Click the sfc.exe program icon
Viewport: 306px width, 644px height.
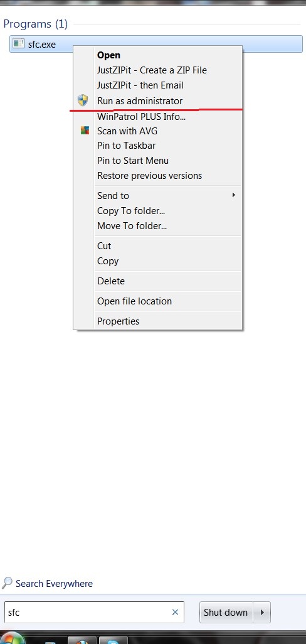tap(18, 43)
